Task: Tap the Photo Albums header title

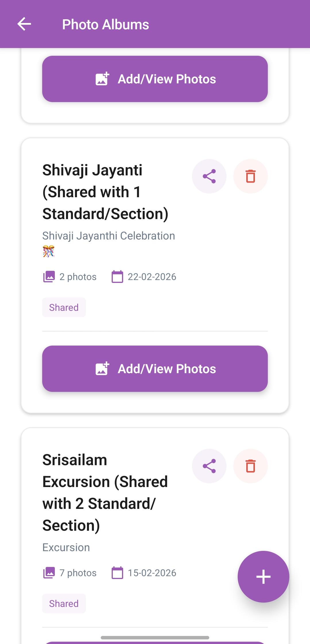Action: (x=106, y=24)
